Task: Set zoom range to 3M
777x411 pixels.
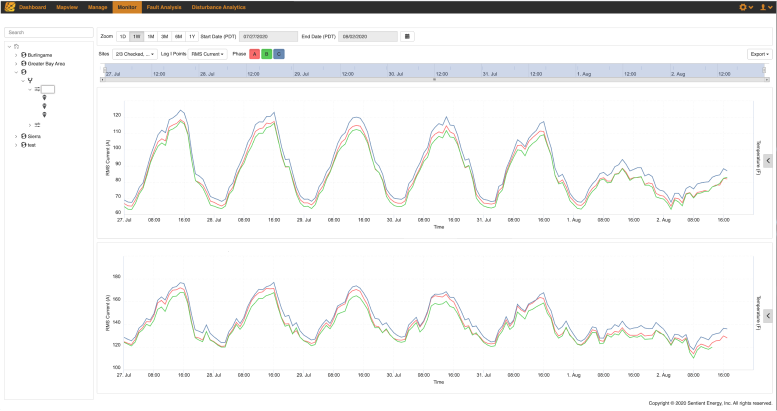Action: [165, 37]
